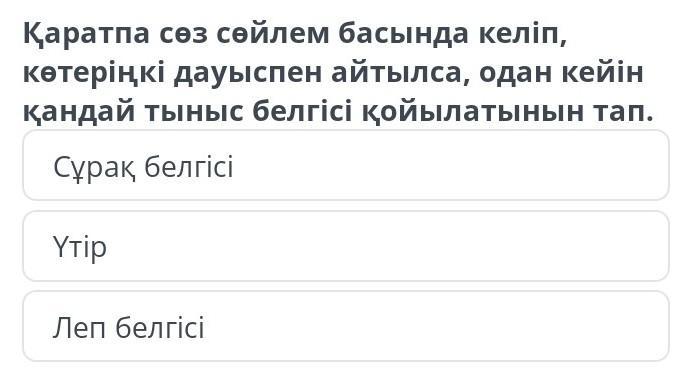The width and height of the screenshot is (684, 372).
Task: Click the word "көтеріңкі" in the question
Action: point(94,73)
